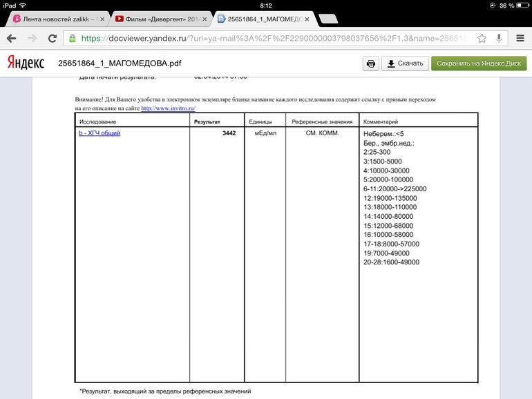Click the print icon button
The image size is (532, 399).
click(x=371, y=64)
